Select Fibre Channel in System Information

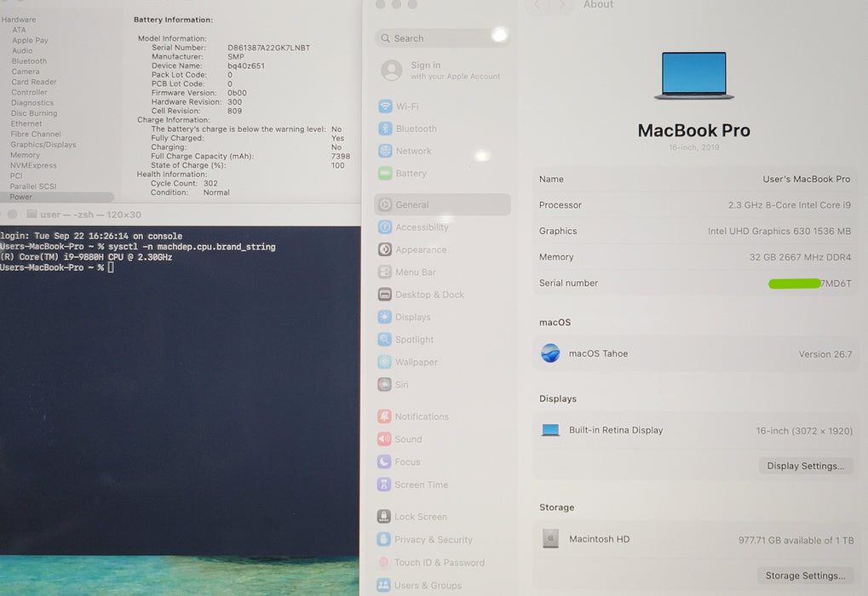[36, 134]
